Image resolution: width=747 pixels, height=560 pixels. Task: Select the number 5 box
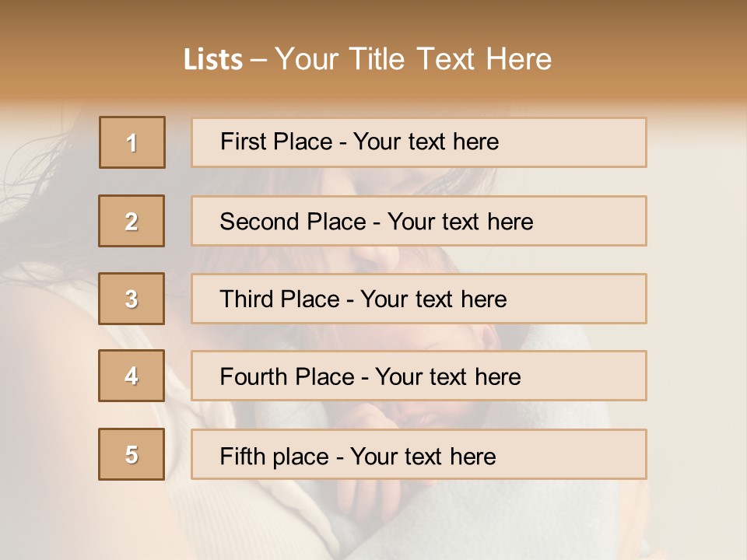pos(132,454)
